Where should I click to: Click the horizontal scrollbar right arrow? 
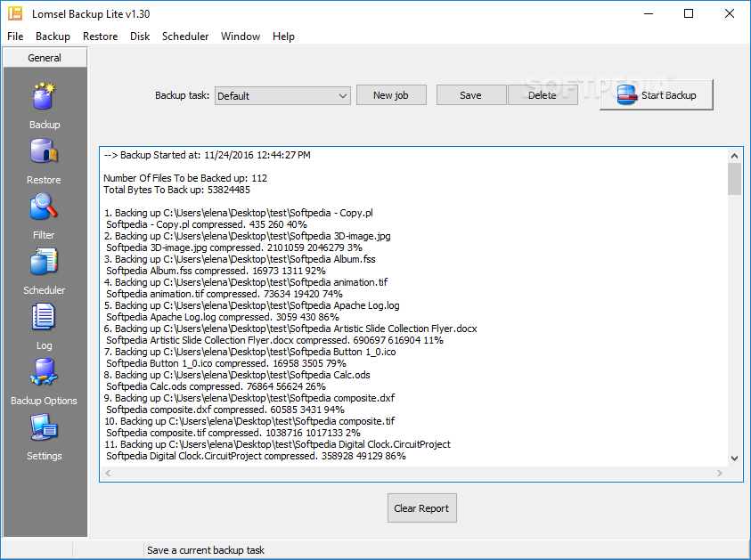click(720, 473)
